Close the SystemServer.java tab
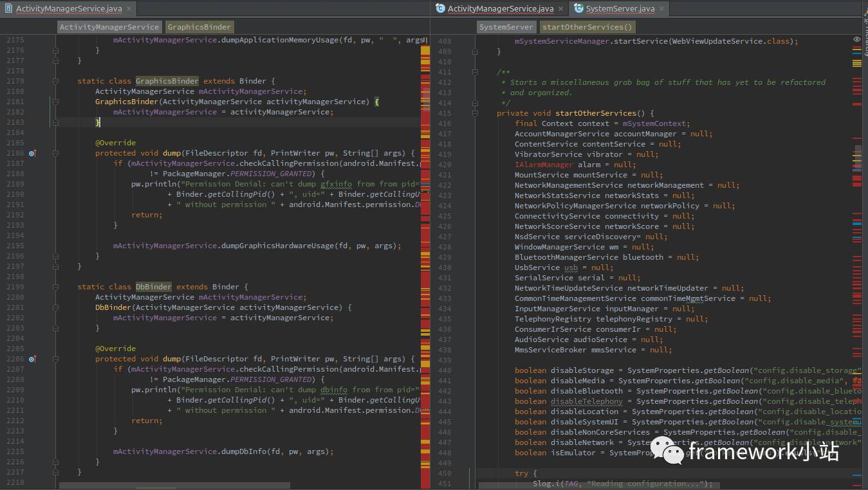868x490 pixels. (661, 9)
